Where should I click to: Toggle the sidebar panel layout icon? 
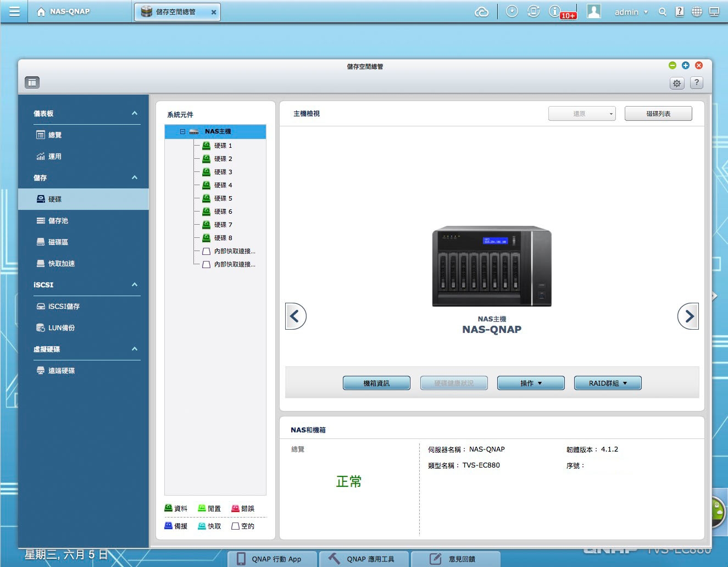32,82
